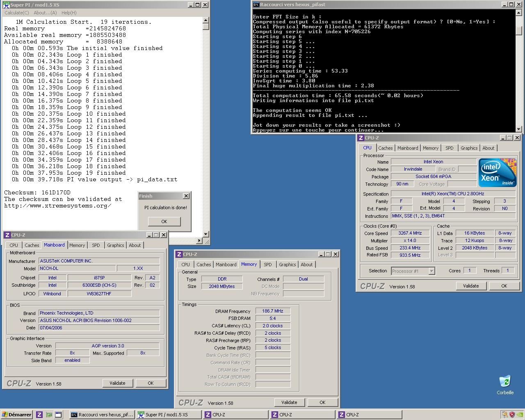Open the Corbeille desktop icon
This screenshot has width=525, height=420.
(505, 385)
